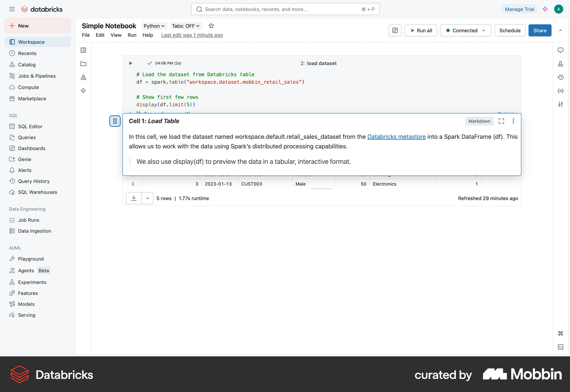
Task: Open the Connected compute dropdown arrow
Action: 484,30
